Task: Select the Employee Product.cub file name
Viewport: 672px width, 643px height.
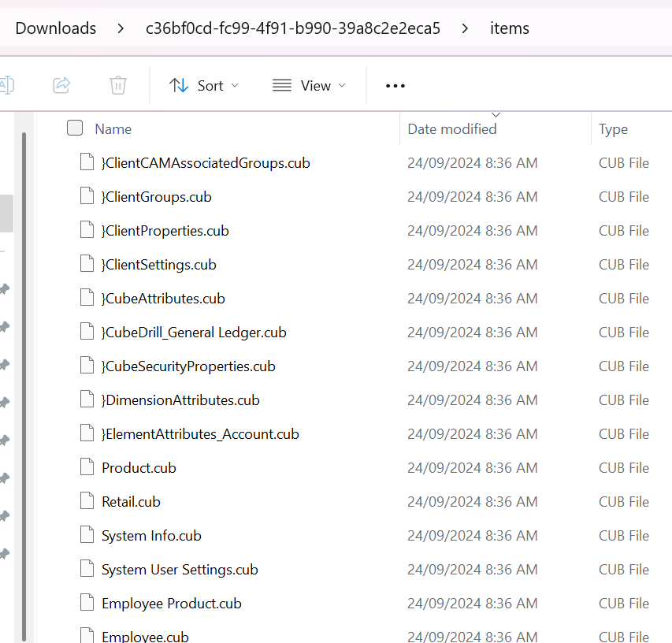Action: pos(172,603)
